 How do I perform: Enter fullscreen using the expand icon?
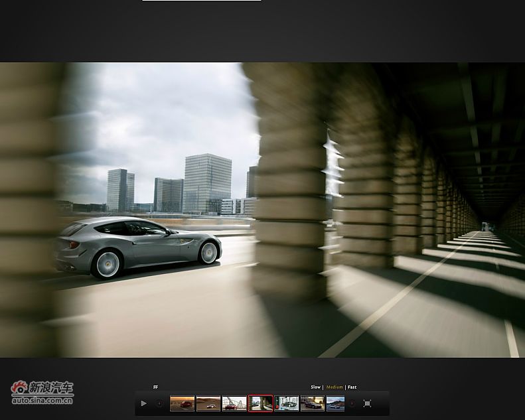367,403
